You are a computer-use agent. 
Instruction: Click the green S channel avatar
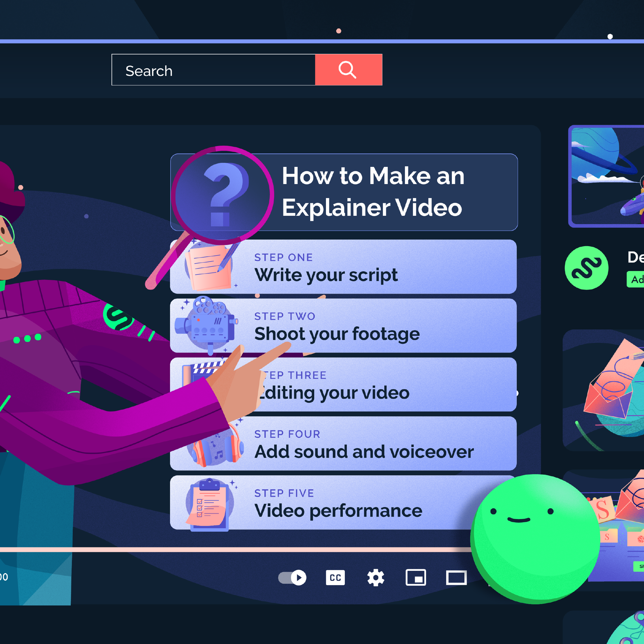coord(586,268)
